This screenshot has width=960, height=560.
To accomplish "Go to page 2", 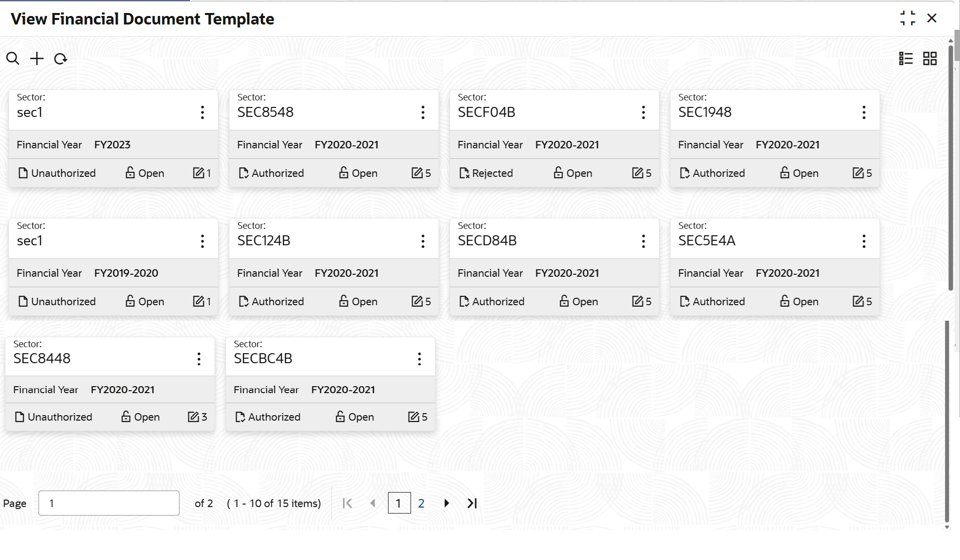I will click(x=421, y=503).
